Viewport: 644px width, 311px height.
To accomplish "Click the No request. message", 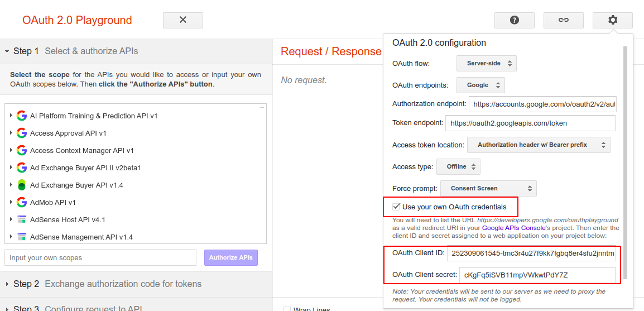I will coord(304,80).
